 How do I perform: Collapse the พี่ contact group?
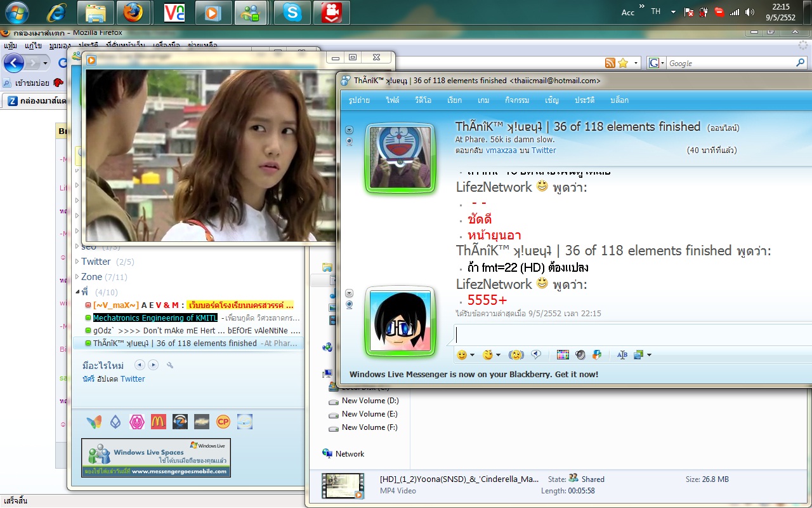click(77, 292)
